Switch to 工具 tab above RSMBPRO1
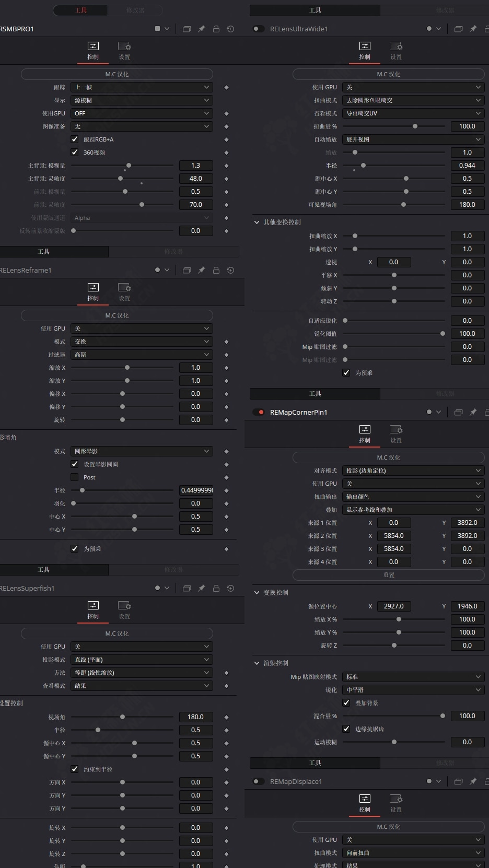The image size is (489, 868). click(x=81, y=10)
